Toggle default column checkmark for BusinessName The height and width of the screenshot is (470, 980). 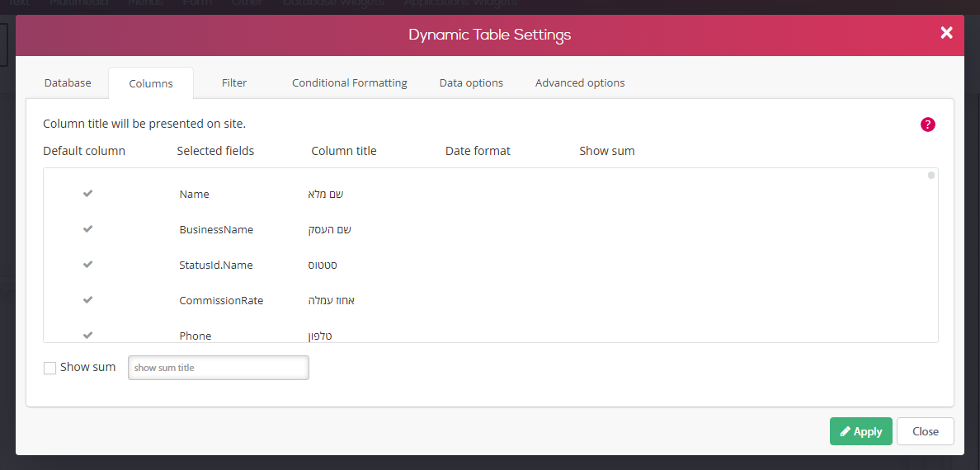tap(88, 229)
